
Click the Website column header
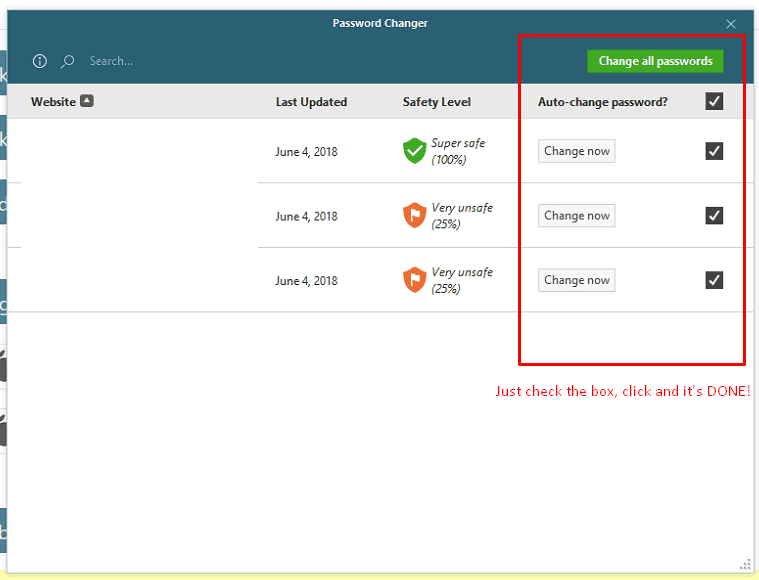tap(53, 102)
